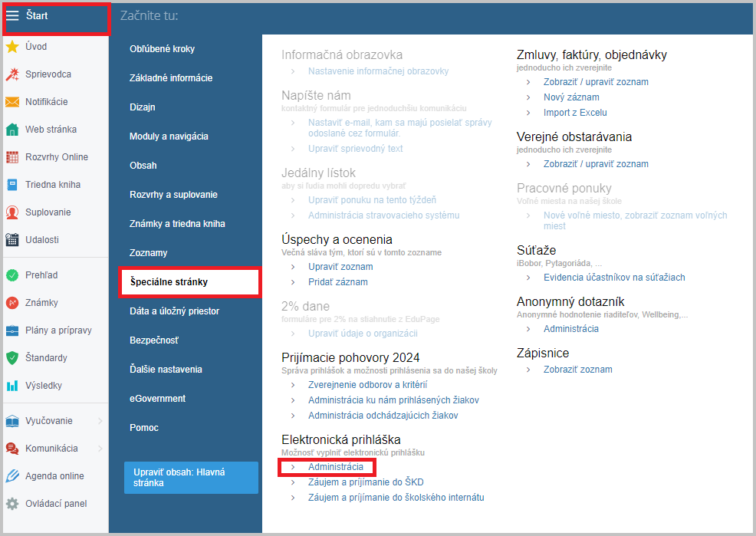Click the green checkmark Prehľad icon

click(x=12, y=275)
